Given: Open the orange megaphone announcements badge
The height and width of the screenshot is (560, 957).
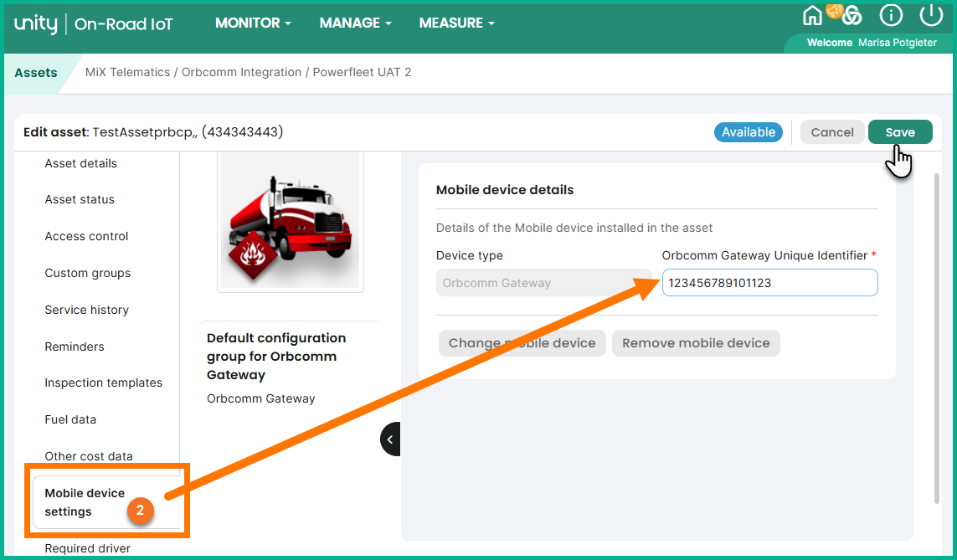Looking at the screenshot, I should click(x=835, y=10).
